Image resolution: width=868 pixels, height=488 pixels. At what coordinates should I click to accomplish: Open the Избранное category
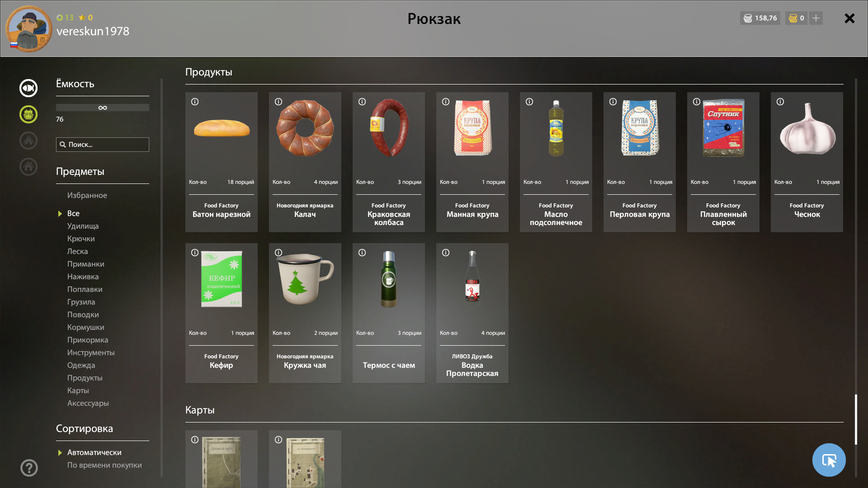point(87,195)
